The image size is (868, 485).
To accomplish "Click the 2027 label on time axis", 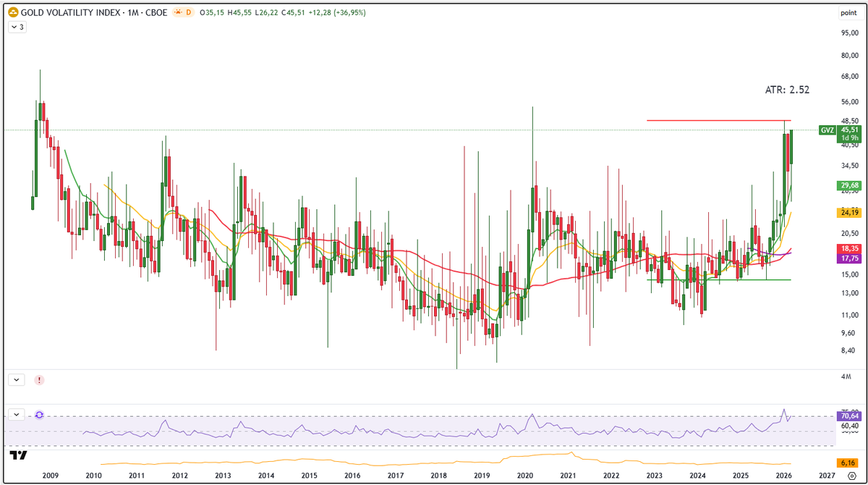I will pyautogui.click(x=827, y=476).
